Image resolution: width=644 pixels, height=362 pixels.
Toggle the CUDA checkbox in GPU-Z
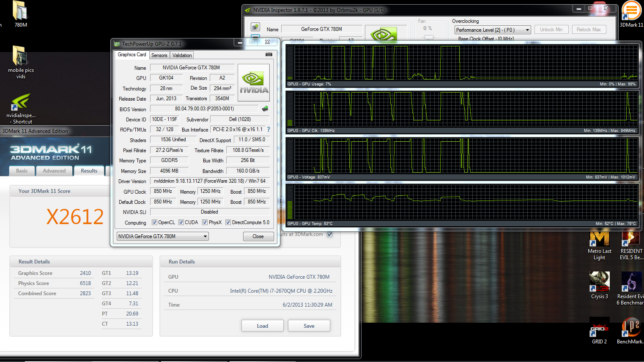[x=181, y=222]
